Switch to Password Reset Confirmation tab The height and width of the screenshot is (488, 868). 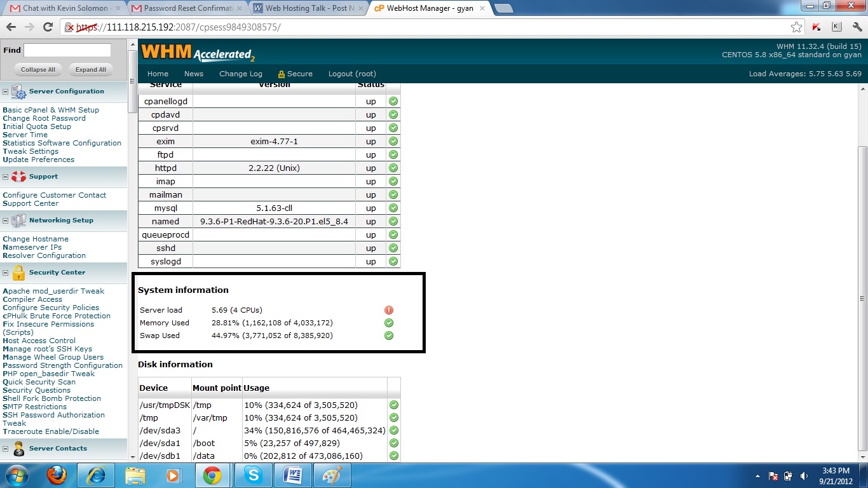[x=185, y=8]
